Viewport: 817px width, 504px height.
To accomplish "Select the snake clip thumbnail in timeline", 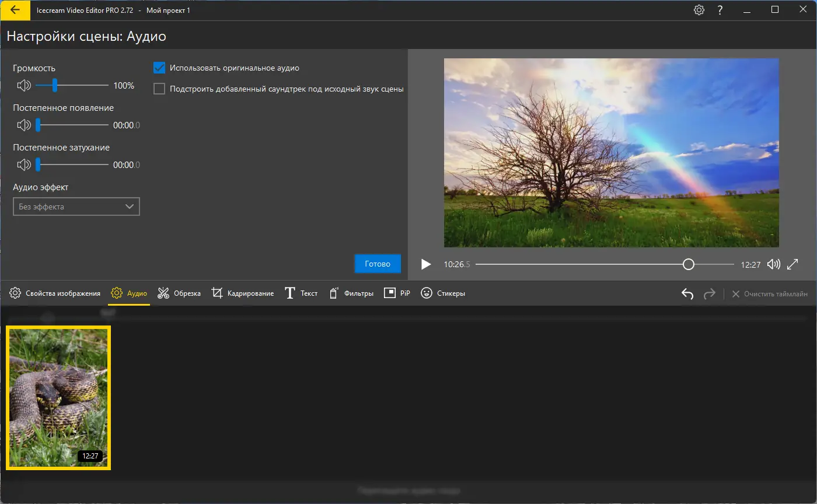I will 58,397.
